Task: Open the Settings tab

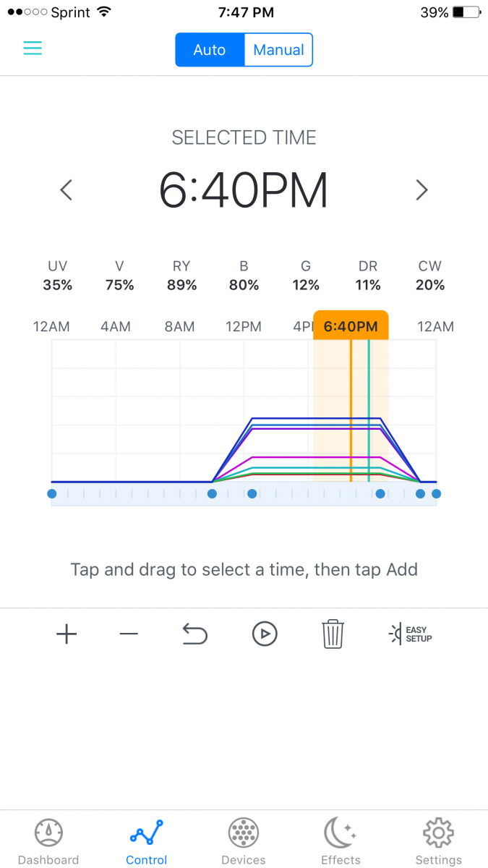Action: tap(438, 841)
